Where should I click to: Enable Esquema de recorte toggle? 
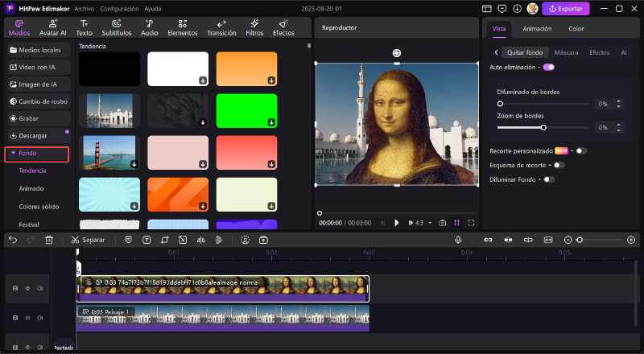tap(559, 165)
